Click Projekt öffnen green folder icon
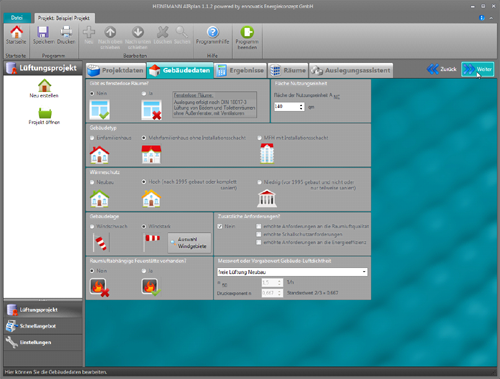Image resolution: width=500 pixels, height=379 pixels. [x=45, y=113]
